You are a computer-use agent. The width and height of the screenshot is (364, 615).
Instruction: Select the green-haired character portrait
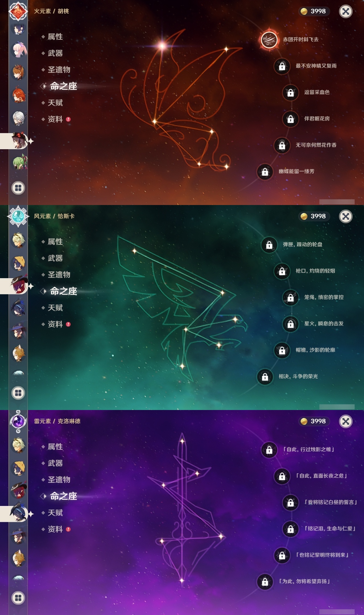pyautogui.click(x=20, y=162)
